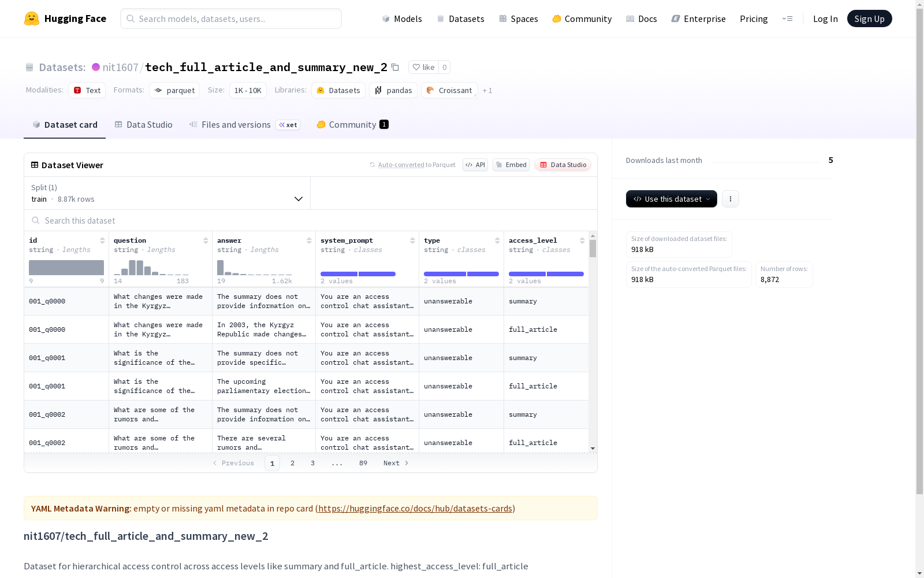Sort the access_level column

[582, 240]
